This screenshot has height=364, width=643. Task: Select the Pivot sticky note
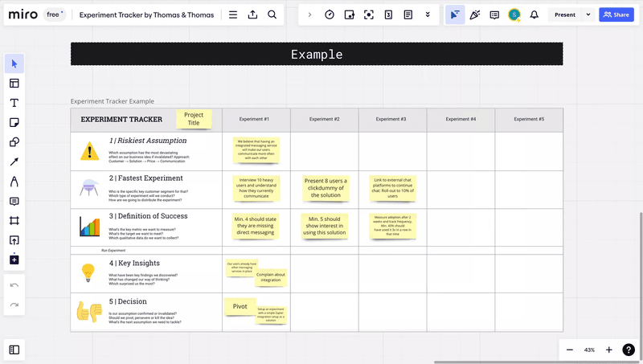(x=240, y=307)
